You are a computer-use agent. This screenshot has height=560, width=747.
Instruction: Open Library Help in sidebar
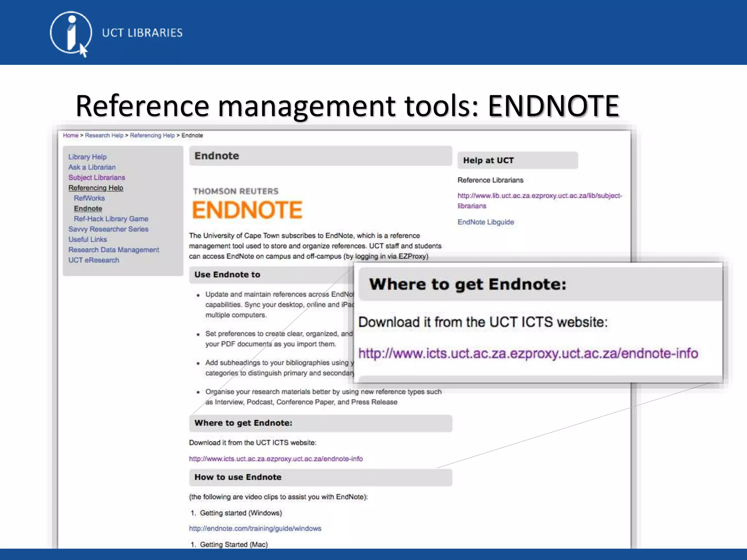[88, 157]
